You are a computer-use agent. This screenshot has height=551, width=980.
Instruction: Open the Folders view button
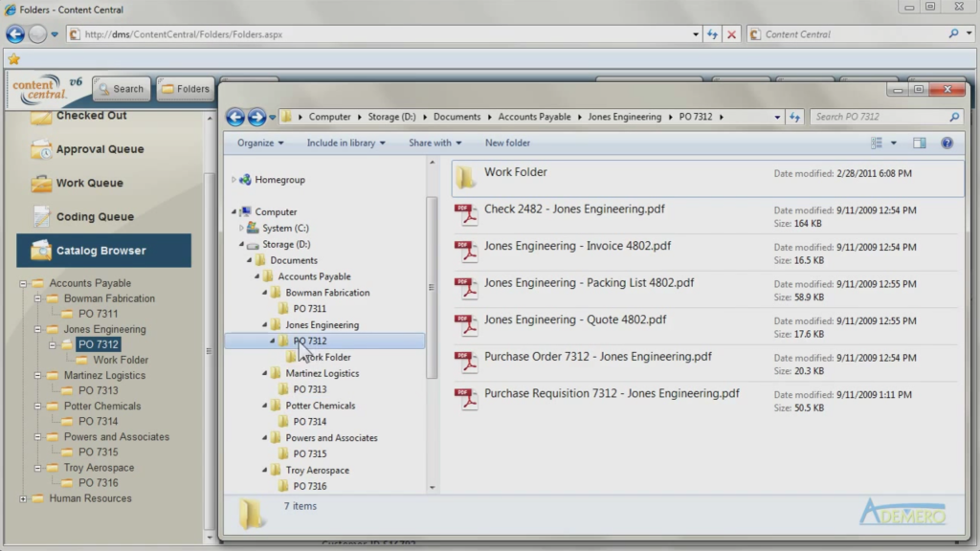click(185, 87)
